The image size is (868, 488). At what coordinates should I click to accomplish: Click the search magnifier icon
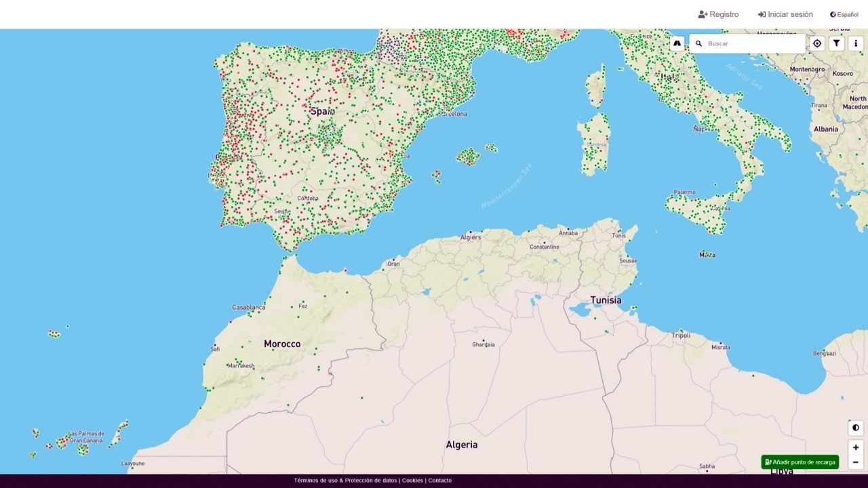click(x=698, y=43)
